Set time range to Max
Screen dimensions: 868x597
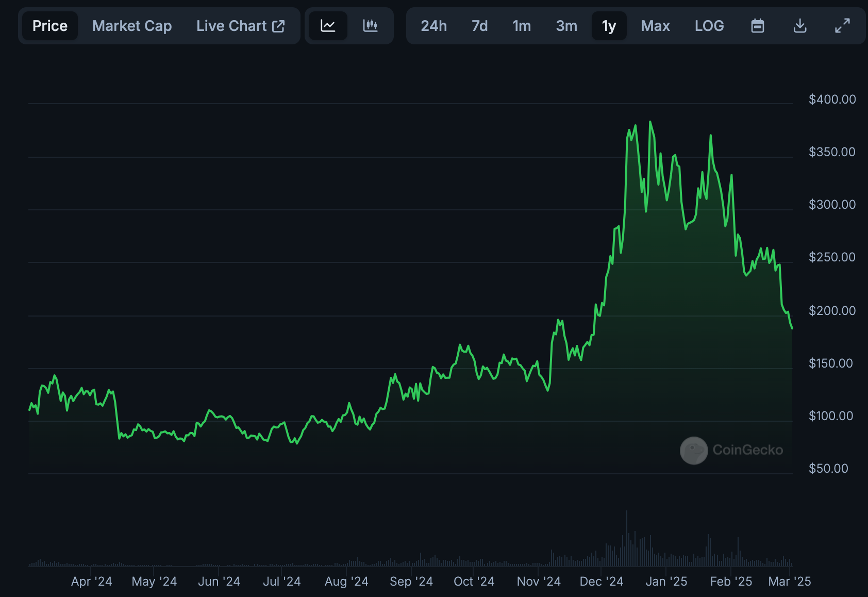point(655,26)
